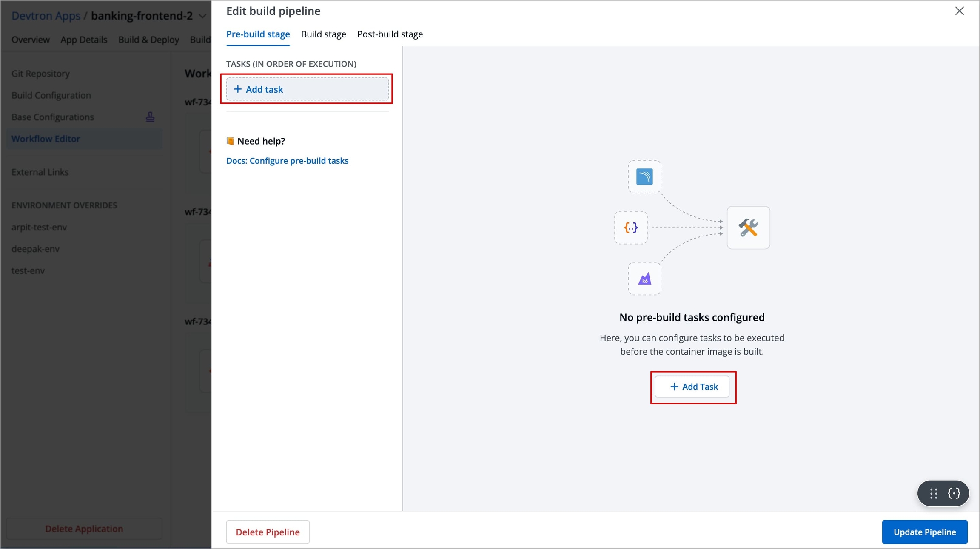
Task: Open the Devtron Apps breadcrumb link
Action: (46, 16)
